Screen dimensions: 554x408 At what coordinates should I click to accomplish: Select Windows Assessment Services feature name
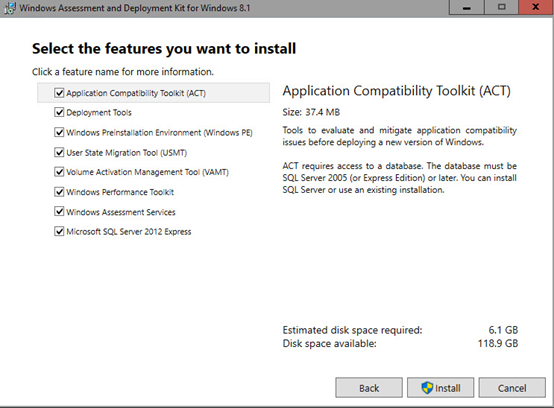121,212
